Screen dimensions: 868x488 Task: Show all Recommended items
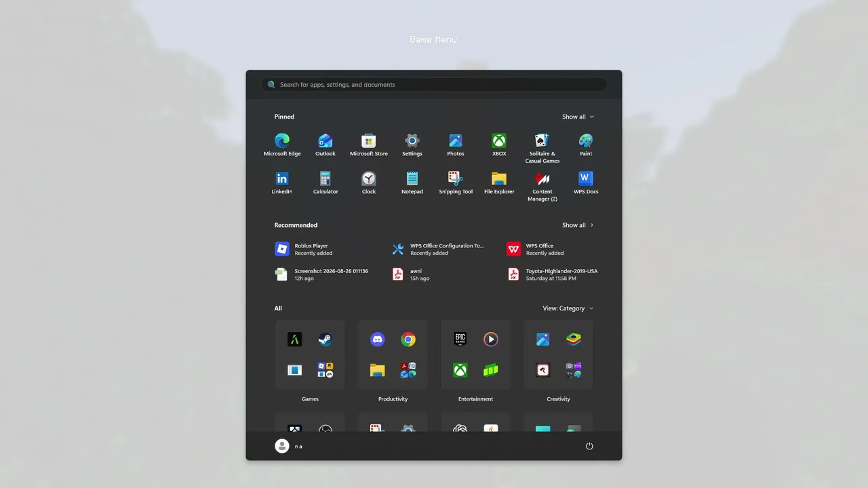point(578,225)
